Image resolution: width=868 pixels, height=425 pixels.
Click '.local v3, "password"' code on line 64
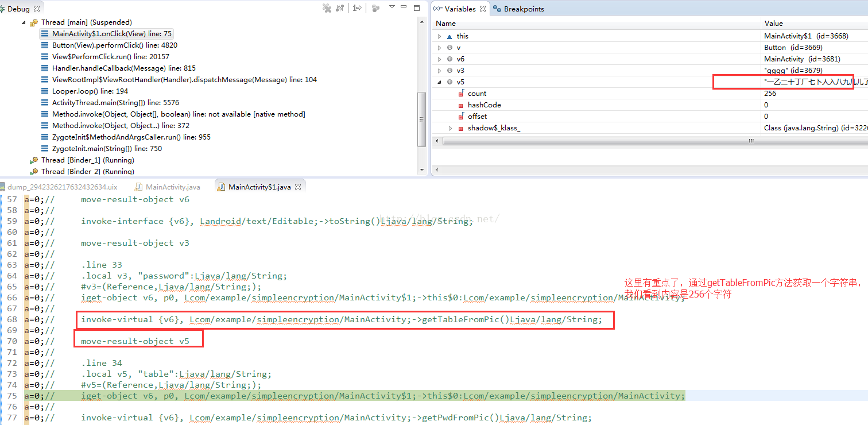click(x=184, y=276)
